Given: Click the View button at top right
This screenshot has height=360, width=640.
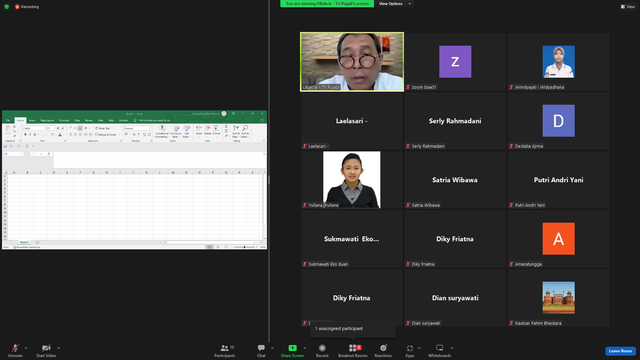Looking at the screenshot, I should (628, 7).
